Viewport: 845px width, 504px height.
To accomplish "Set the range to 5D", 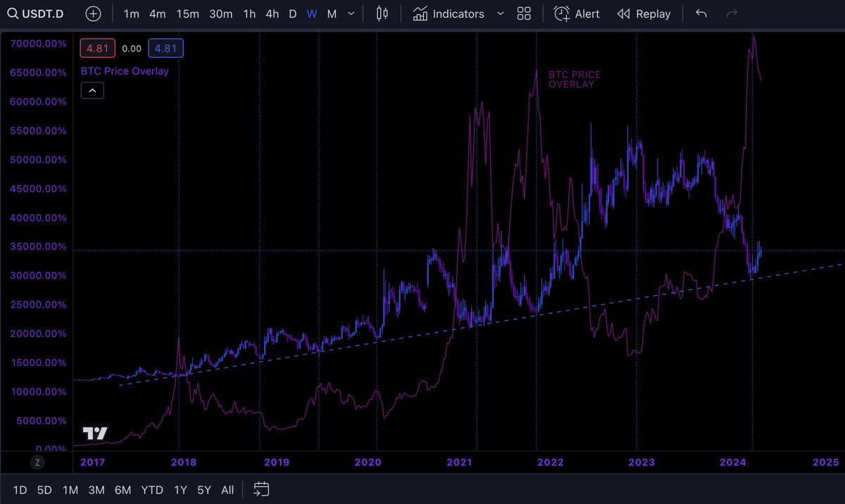I will [x=44, y=490].
